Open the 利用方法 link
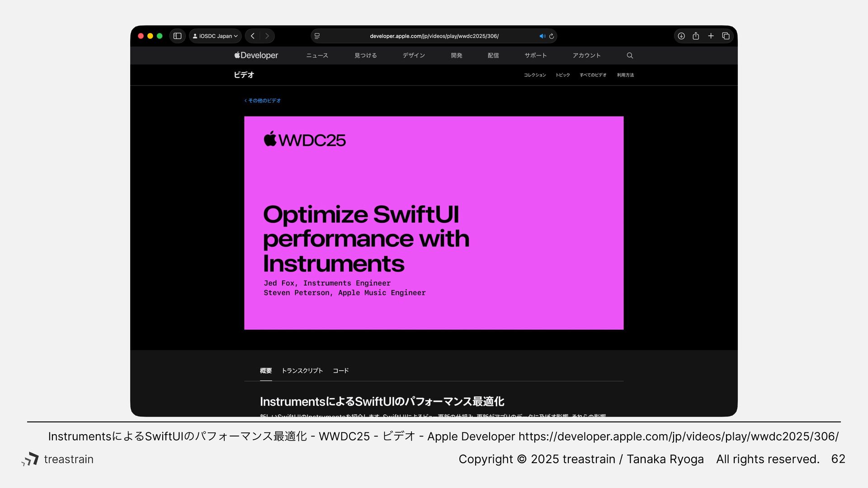Screen dimensions: 868x488 (625, 75)
